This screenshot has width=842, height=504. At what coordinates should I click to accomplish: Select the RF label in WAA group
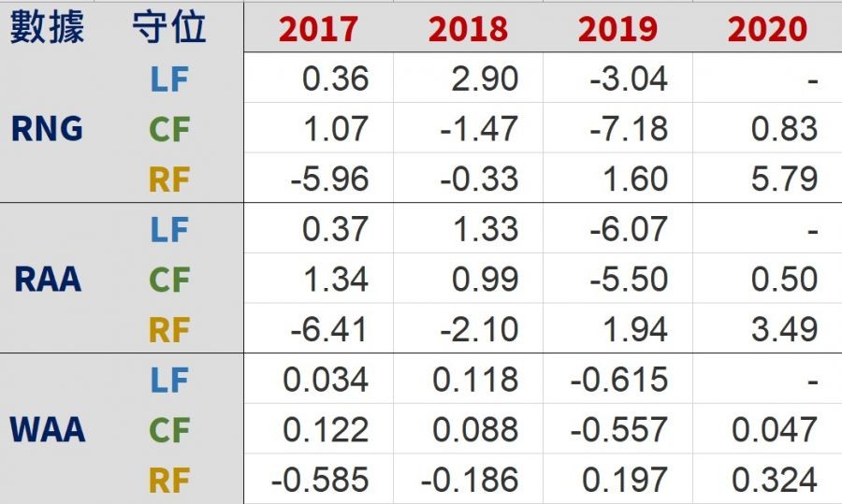click(169, 481)
